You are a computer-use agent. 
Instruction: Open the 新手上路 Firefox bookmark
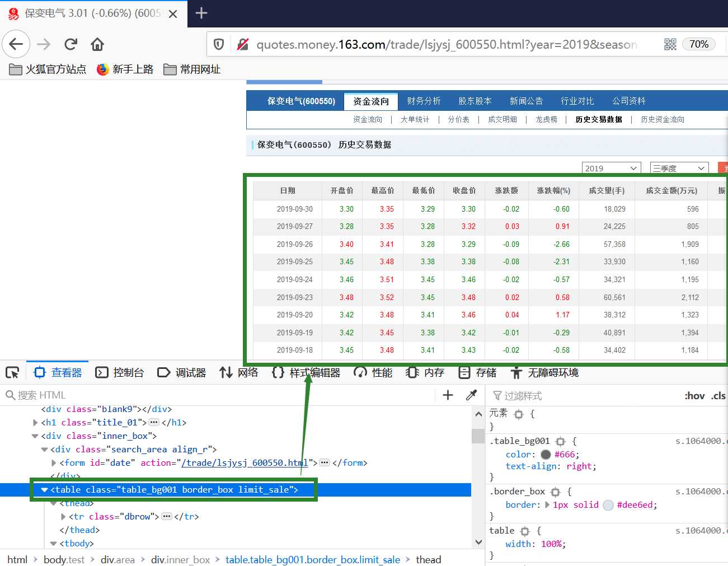tap(125, 69)
